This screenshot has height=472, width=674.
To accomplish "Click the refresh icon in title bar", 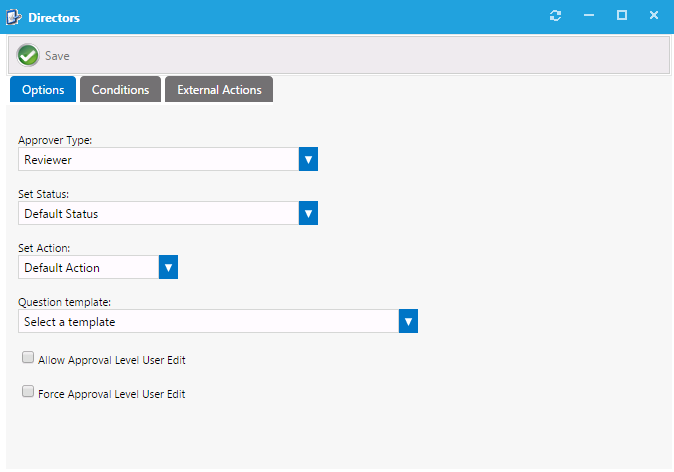I will [x=556, y=17].
